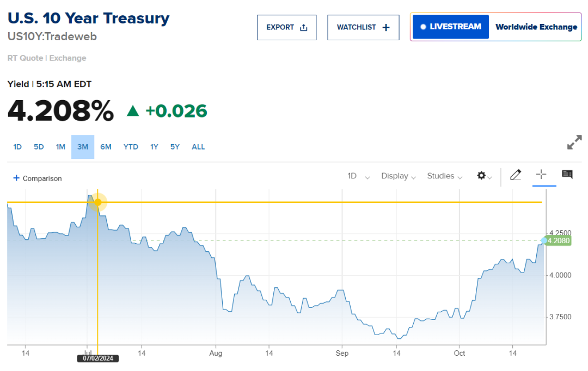588x371 pixels.
Task: Open the Studies dropdown
Action: (444, 176)
